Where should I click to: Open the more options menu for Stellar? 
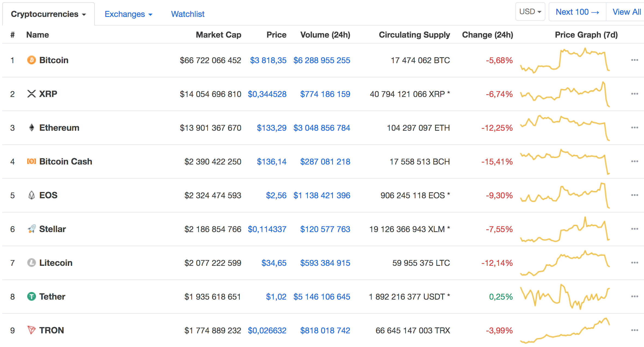[x=634, y=229]
